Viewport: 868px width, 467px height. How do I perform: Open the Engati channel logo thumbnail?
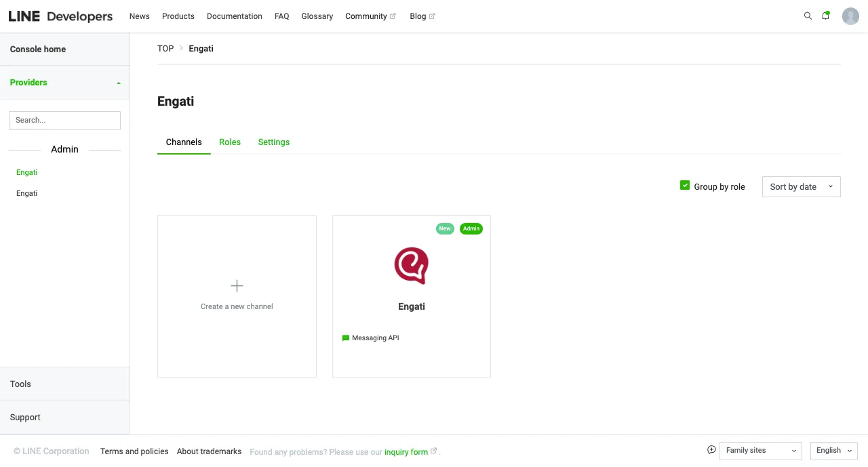pyautogui.click(x=412, y=265)
